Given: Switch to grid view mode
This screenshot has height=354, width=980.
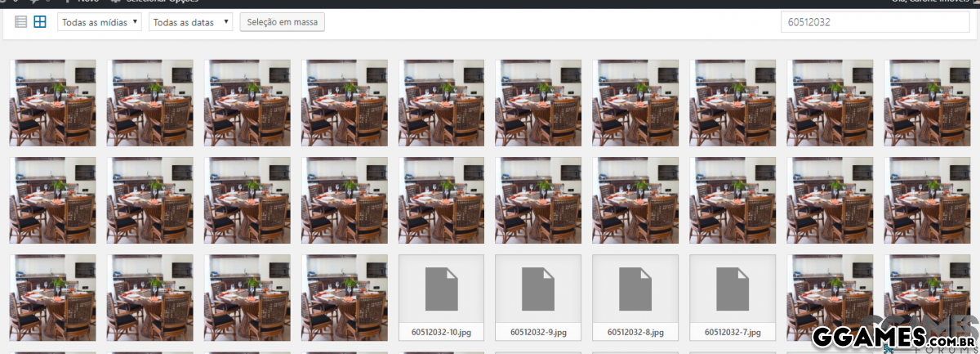Looking at the screenshot, I should click(40, 22).
